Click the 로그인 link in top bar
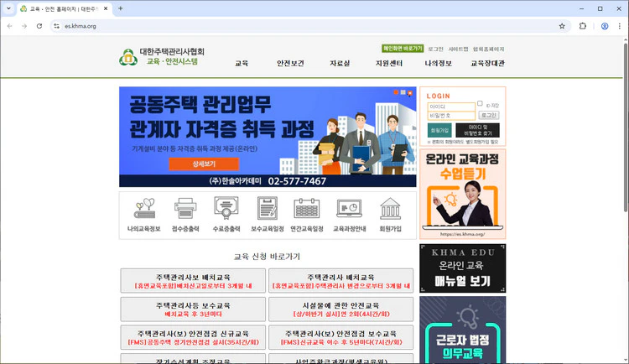629x364 pixels. tap(435, 49)
